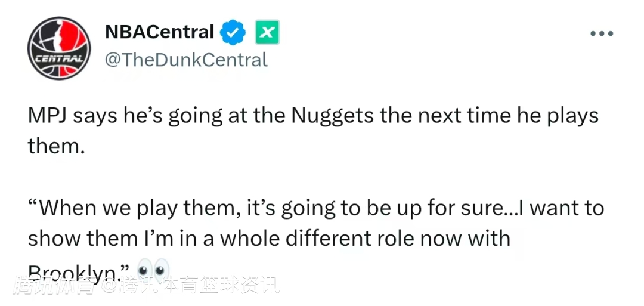The width and height of the screenshot is (644, 306).
Task: Click the line "show them I'm in a whole different role"
Action: point(269,239)
